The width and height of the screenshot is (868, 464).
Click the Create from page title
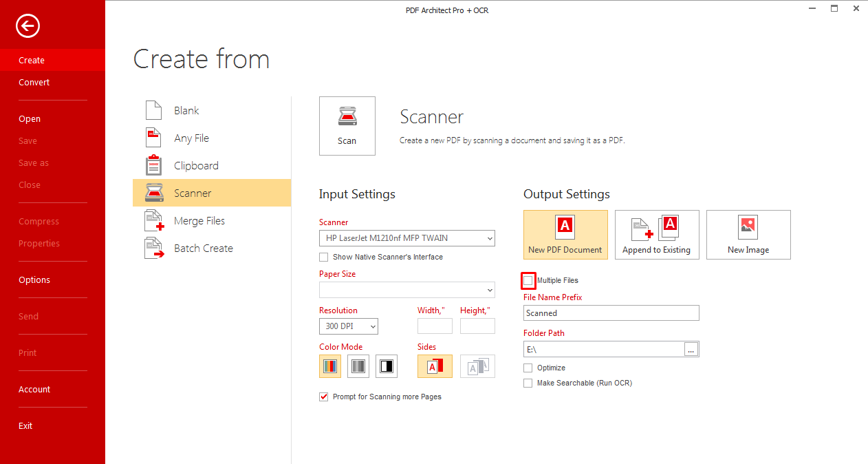(201, 59)
